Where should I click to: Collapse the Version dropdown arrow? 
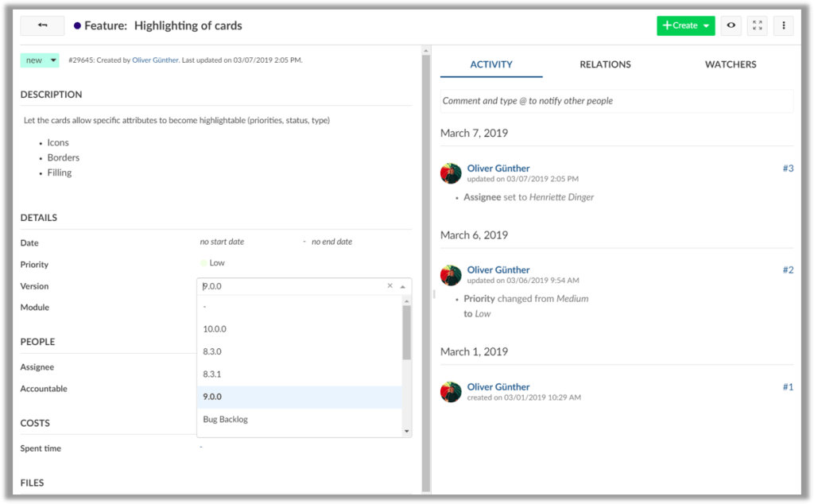pyautogui.click(x=402, y=286)
